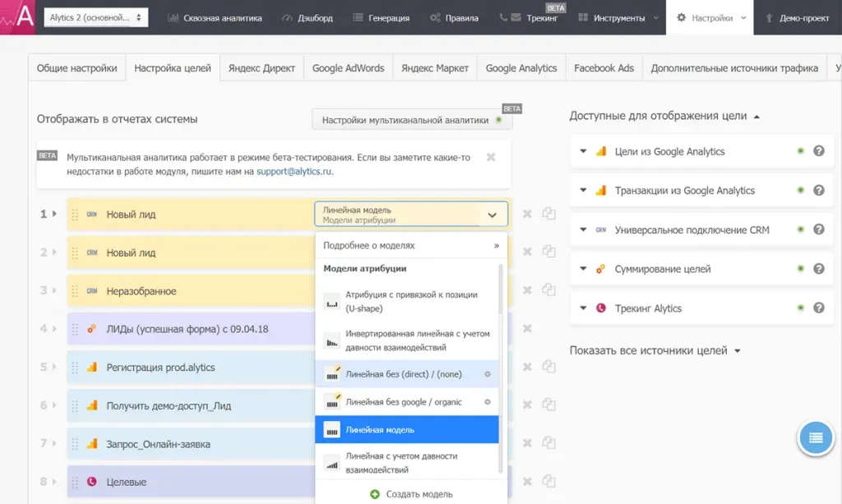Click summing icon on ЛИДы row
The width and height of the screenshot is (842, 504).
pos(92,329)
